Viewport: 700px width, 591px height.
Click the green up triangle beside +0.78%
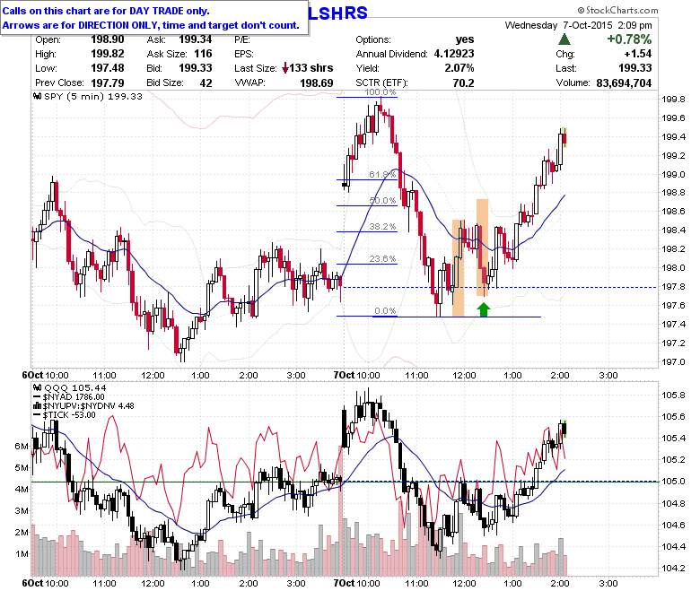(564, 39)
